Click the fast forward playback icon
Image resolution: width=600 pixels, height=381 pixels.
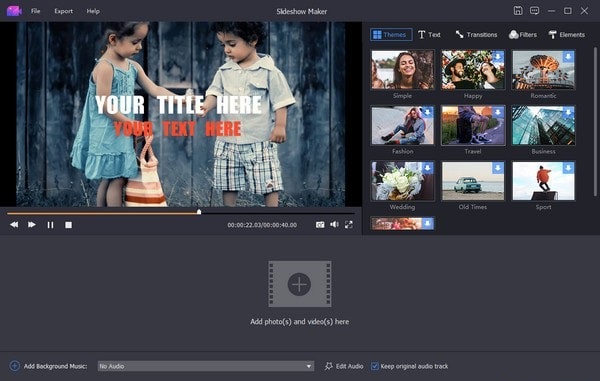pyautogui.click(x=32, y=225)
